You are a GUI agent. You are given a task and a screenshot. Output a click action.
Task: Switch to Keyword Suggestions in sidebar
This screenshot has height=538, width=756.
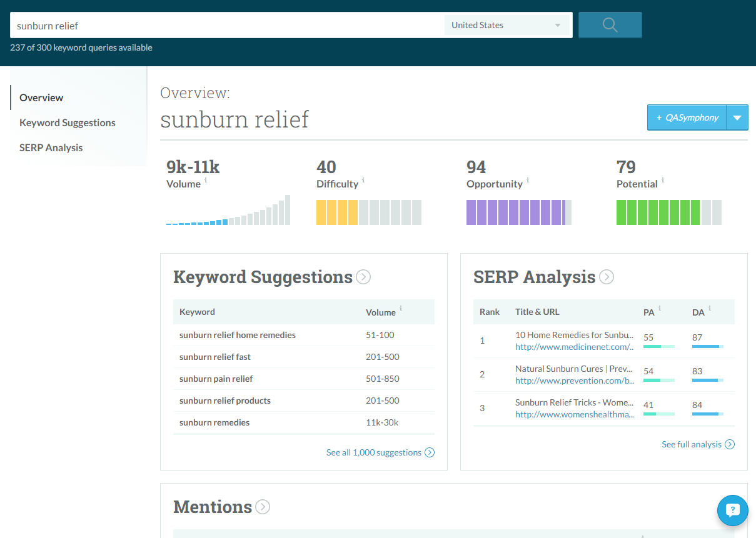click(67, 122)
